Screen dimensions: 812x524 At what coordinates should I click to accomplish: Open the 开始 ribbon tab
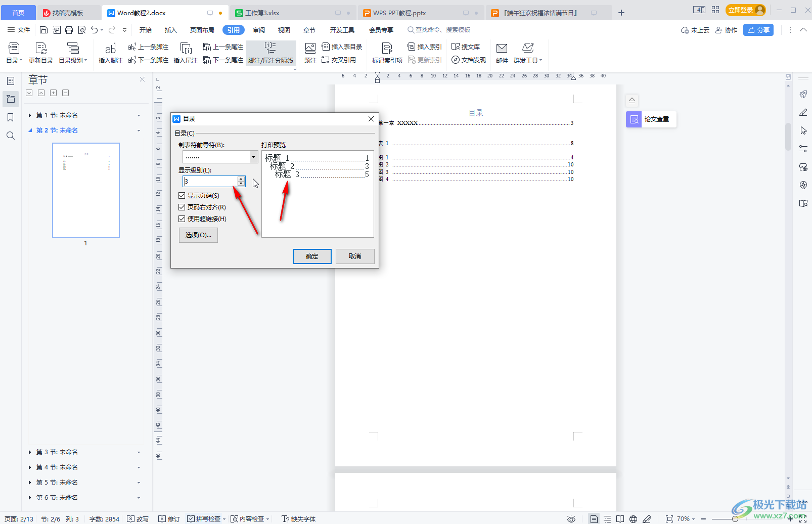[146, 30]
